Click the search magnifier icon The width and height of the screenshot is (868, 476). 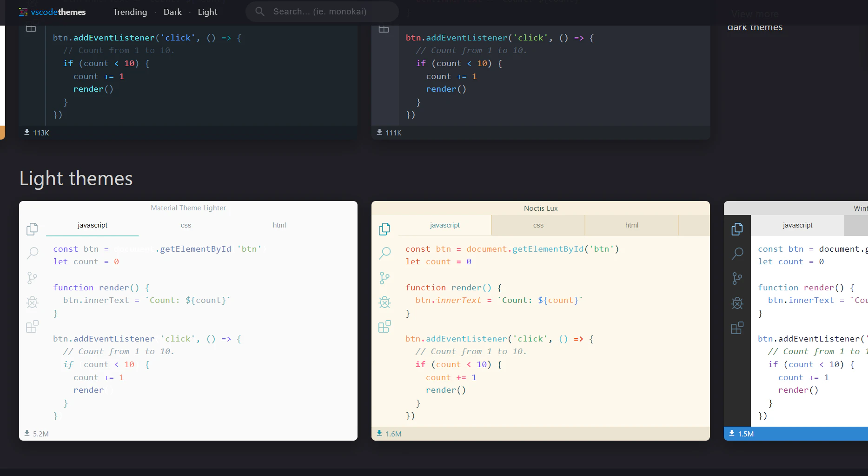pos(260,12)
